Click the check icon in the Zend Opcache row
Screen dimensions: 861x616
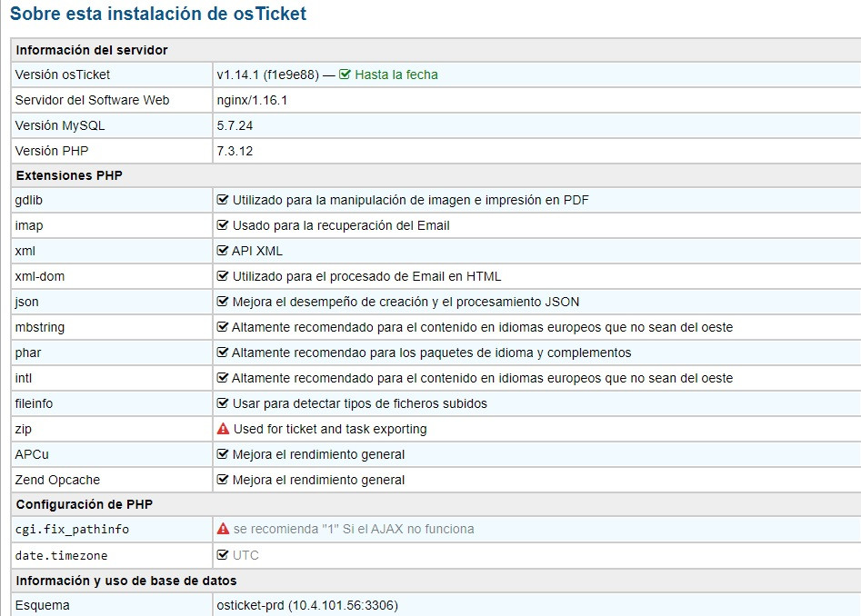tap(223, 480)
